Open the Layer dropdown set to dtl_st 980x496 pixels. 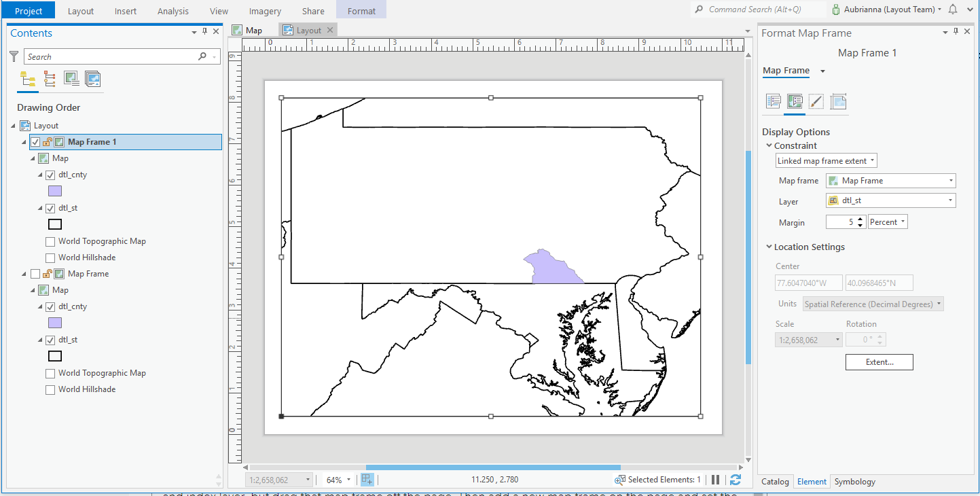coord(951,200)
